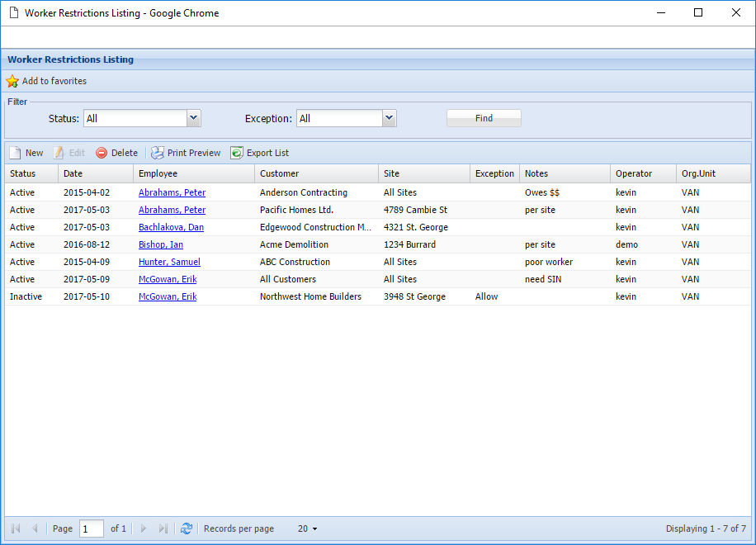Open the records per page dropdown
The height and width of the screenshot is (545, 756).
click(308, 528)
